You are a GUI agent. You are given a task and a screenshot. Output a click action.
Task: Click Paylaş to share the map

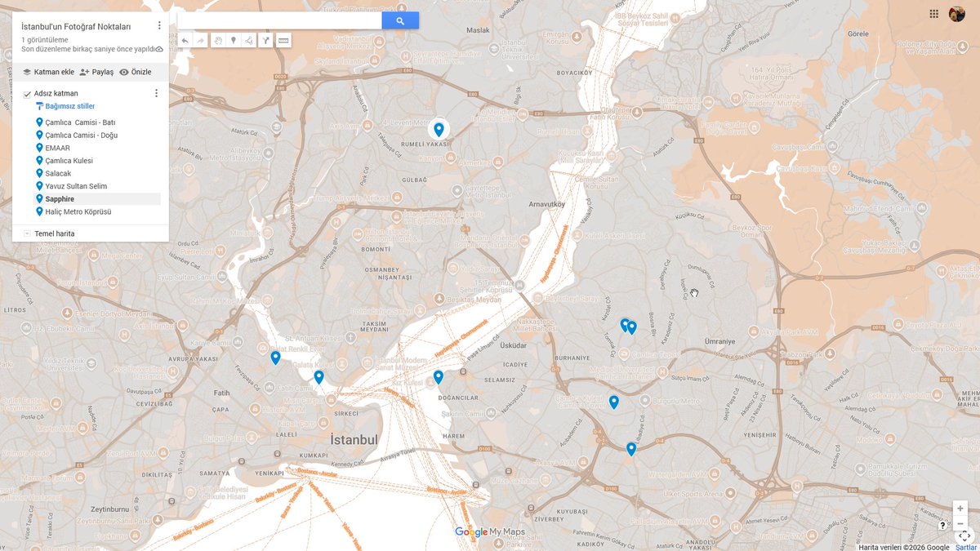coord(96,72)
